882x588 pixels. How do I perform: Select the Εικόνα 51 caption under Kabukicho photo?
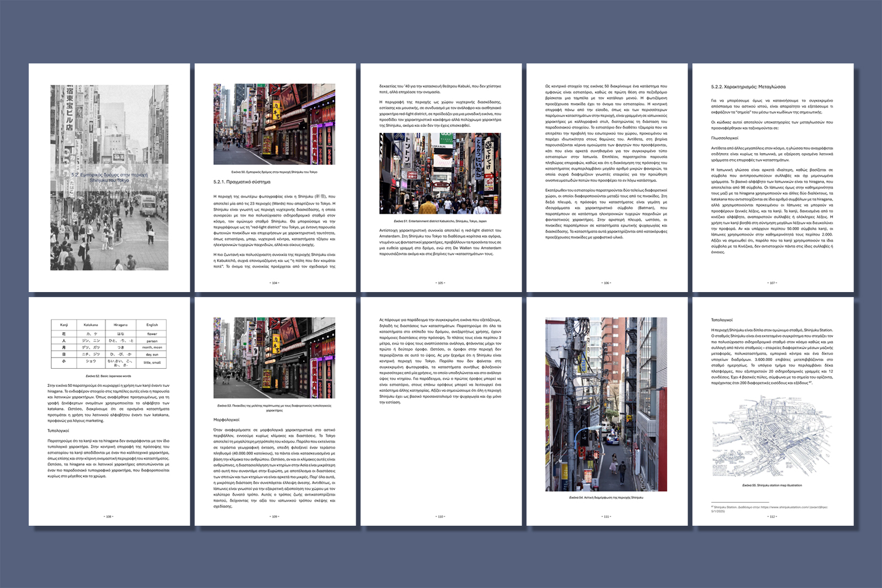[x=440, y=221]
